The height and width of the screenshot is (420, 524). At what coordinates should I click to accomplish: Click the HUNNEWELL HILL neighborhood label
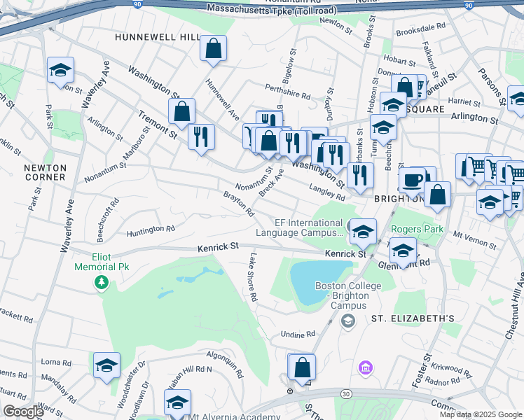[x=158, y=37]
